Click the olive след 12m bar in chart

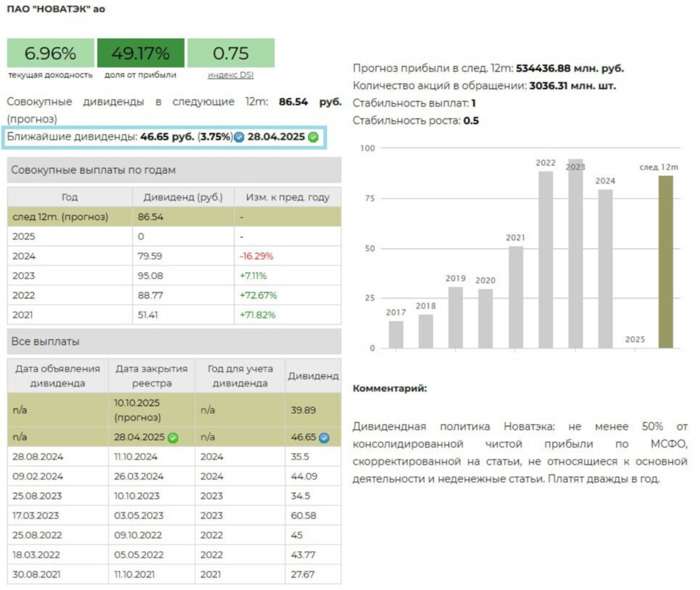(x=666, y=262)
